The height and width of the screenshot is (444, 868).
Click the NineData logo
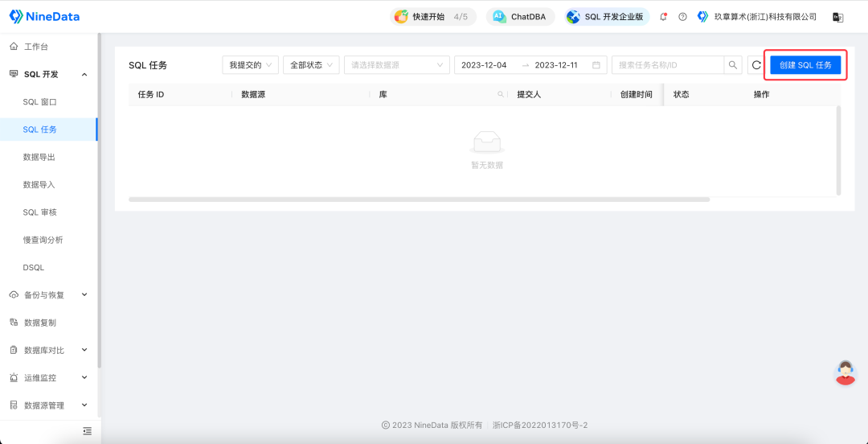[45, 16]
